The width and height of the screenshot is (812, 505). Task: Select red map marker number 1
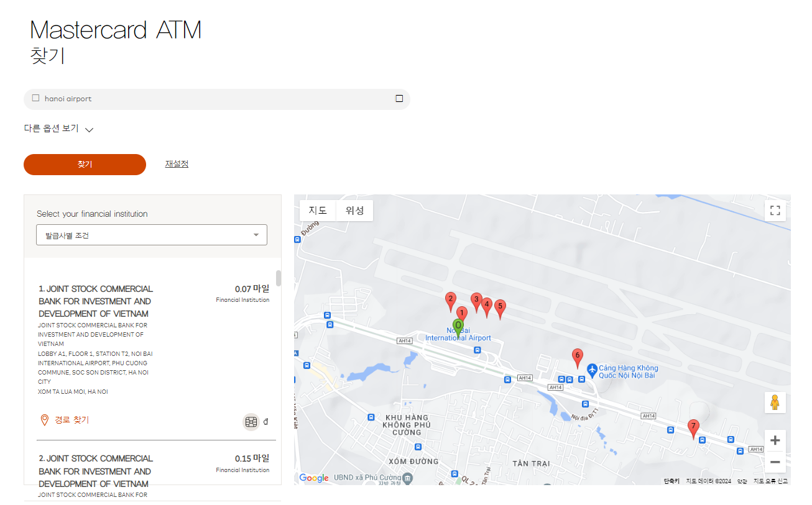(x=461, y=314)
